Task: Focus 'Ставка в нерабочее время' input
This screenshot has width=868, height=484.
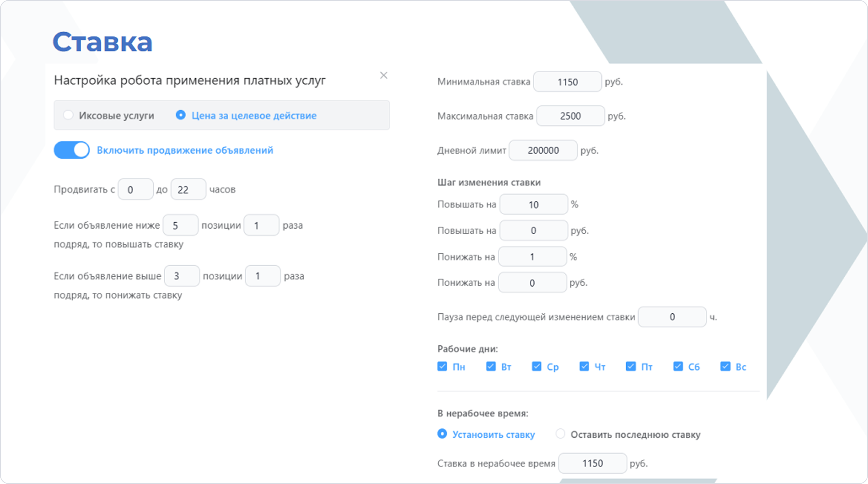Action: 593,463
